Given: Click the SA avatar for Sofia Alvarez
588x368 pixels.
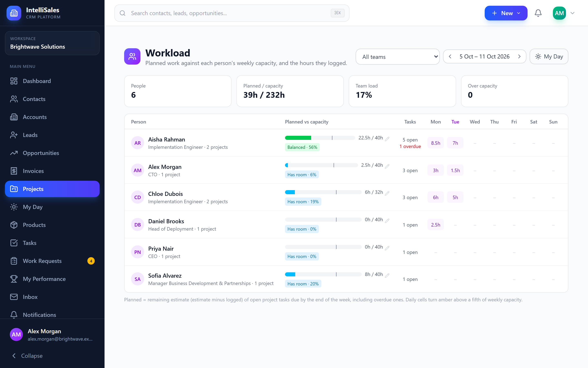Looking at the screenshot, I should pos(138,279).
